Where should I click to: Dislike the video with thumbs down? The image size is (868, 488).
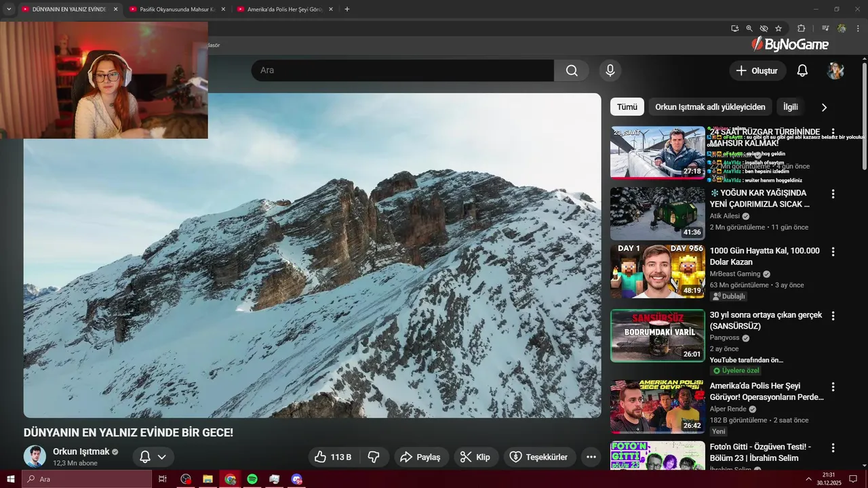[374, 457]
